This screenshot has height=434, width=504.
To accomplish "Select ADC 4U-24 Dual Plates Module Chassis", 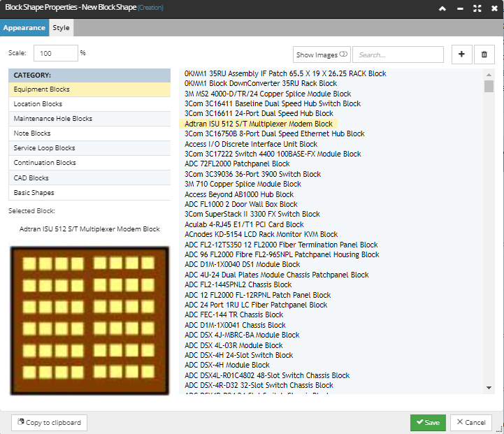I will coord(277,275).
